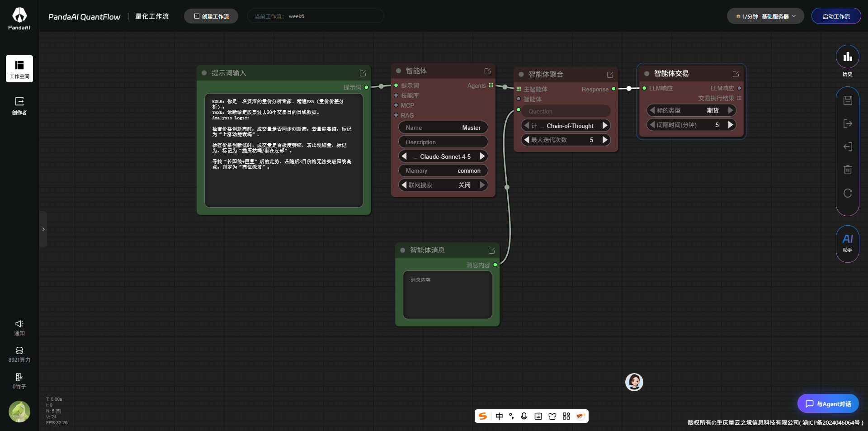The image size is (868, 431).
Task: Toggle the 提示词输入 node collapse dot
Action: pyautogui.click(x=204, y=73)
